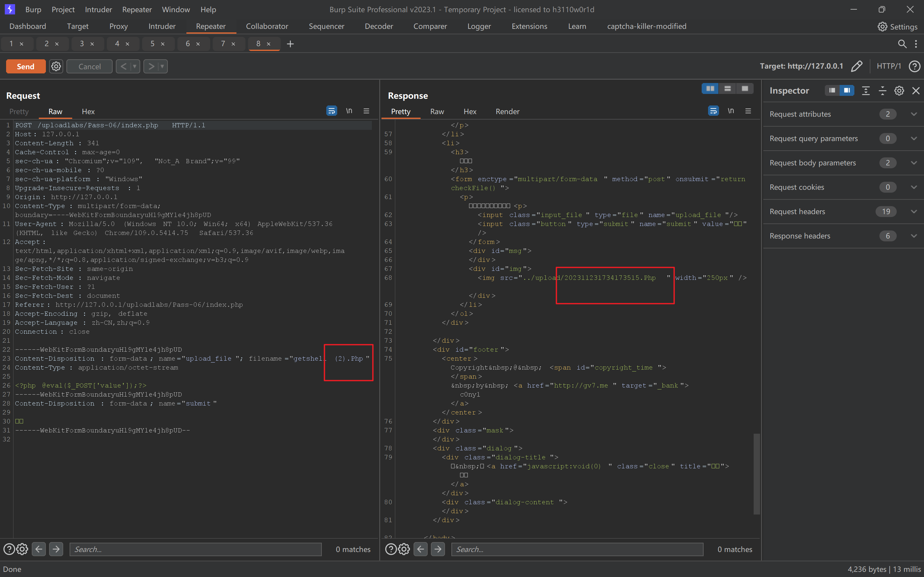
Task: Open history back dropdown arrow
Action: tap(134, 66)
